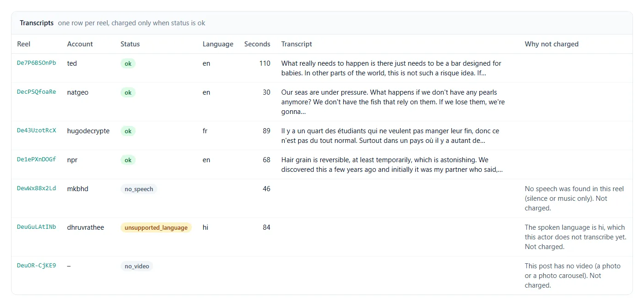
Task: Click the French transcript text
Action: point(390,136)
